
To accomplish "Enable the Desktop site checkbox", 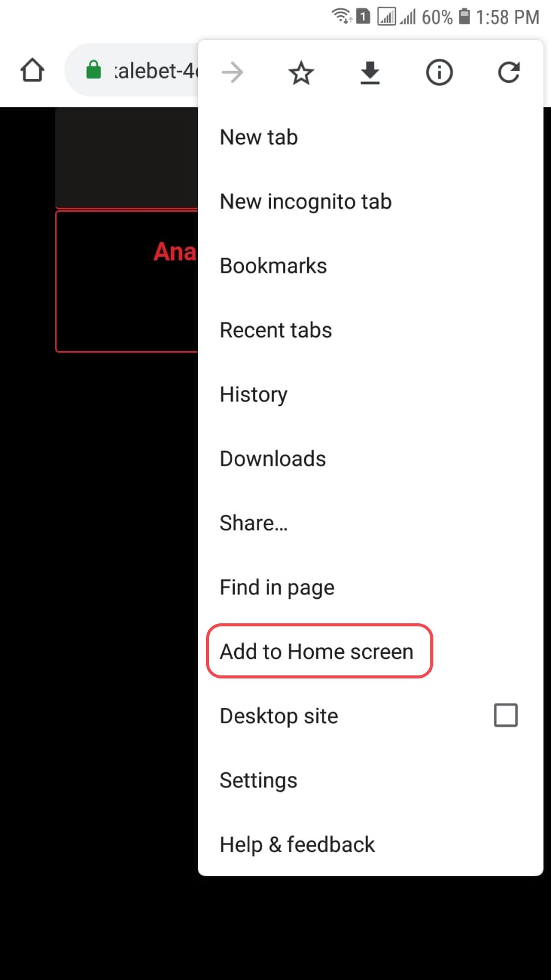I will pyautogui.click(x=506, y=715).
